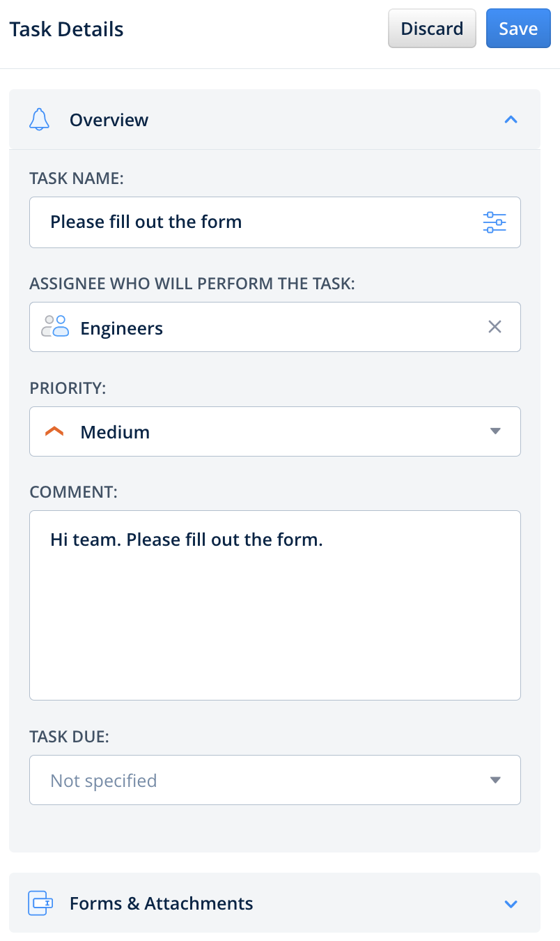
Task: Click the Engineers assignee field
Action: pyautogui.click(x=244, y=326)
